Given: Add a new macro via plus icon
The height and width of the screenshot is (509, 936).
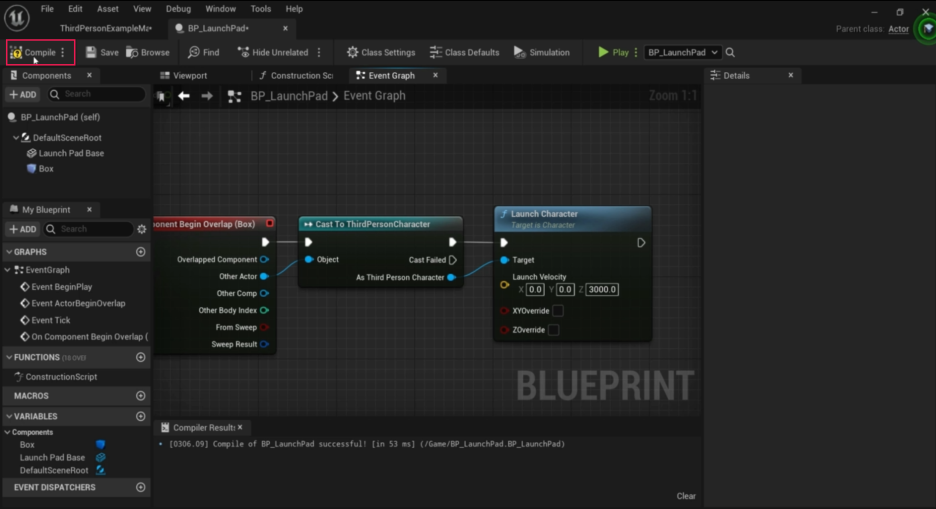Looking at the screenshot, I should pyautogui.click(x=141, y=396).
